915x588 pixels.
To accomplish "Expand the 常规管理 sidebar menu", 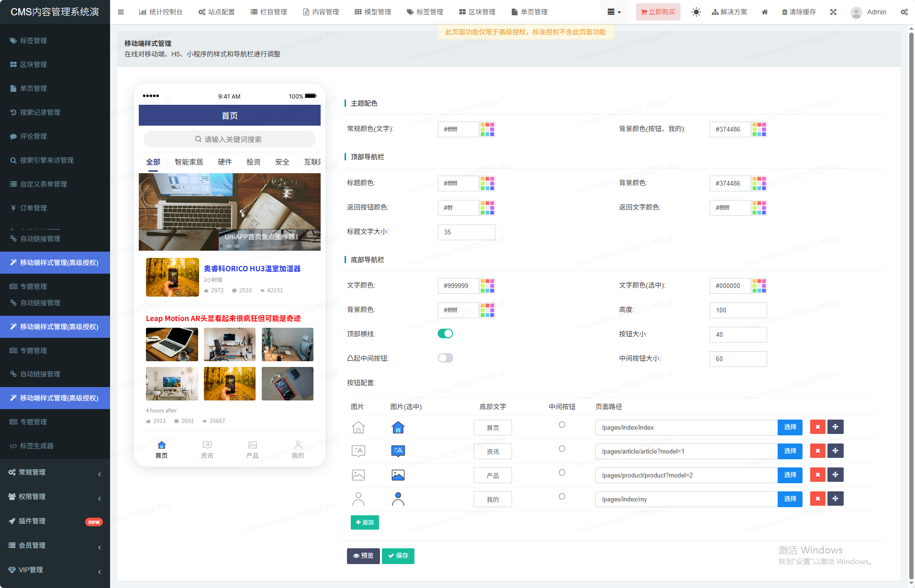I will (x=55, y=472).
